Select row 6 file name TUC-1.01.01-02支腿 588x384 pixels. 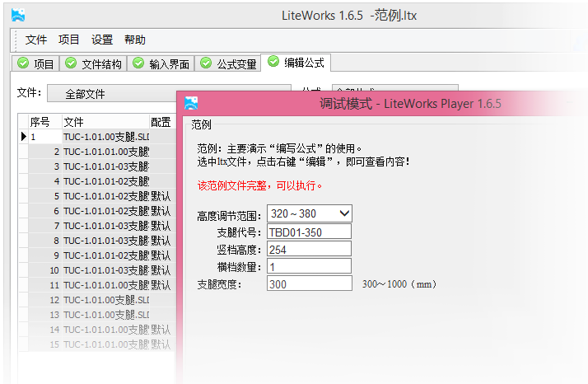[105, 211]
